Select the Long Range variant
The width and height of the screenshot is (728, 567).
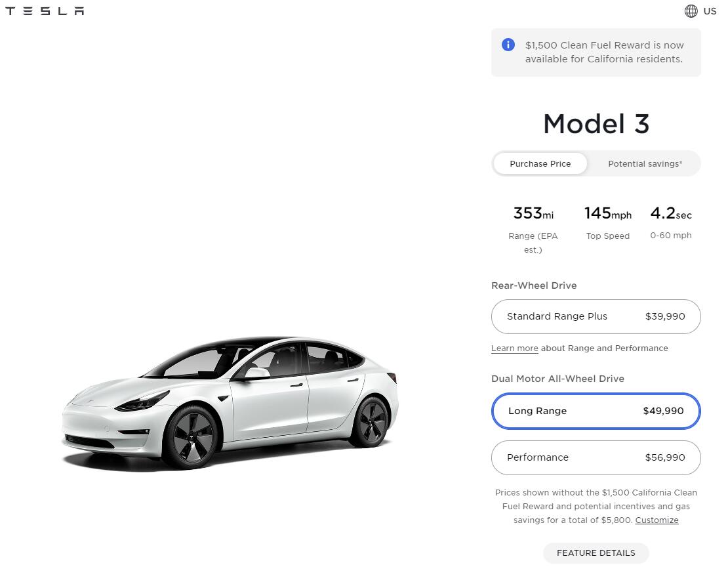click(596, 411)
